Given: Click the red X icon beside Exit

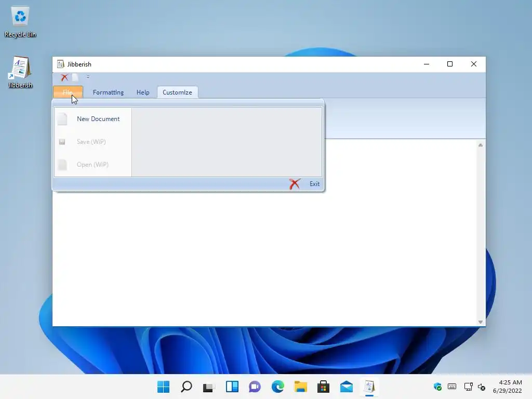Looking at the screenshot, I should pos(295,184).
